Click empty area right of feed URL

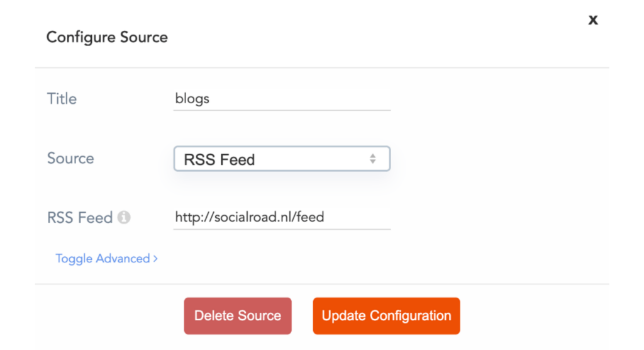(x=358, y=218)
